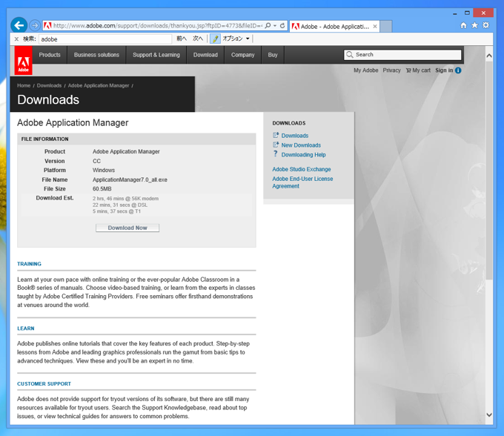This screenshot has height=436, width=504.
Task: Open the Privacy link
Action: pos(391,70)
